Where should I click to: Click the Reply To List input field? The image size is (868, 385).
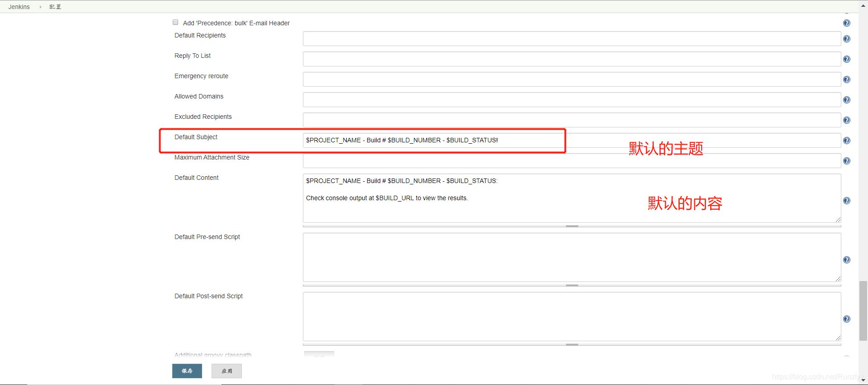[x=572, y=59]
